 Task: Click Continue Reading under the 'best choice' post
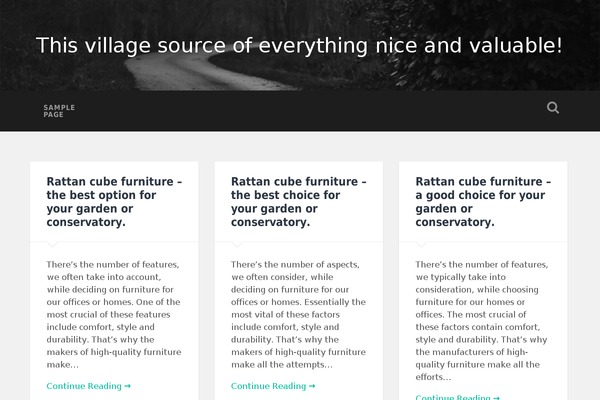click(x=273, y=386)
